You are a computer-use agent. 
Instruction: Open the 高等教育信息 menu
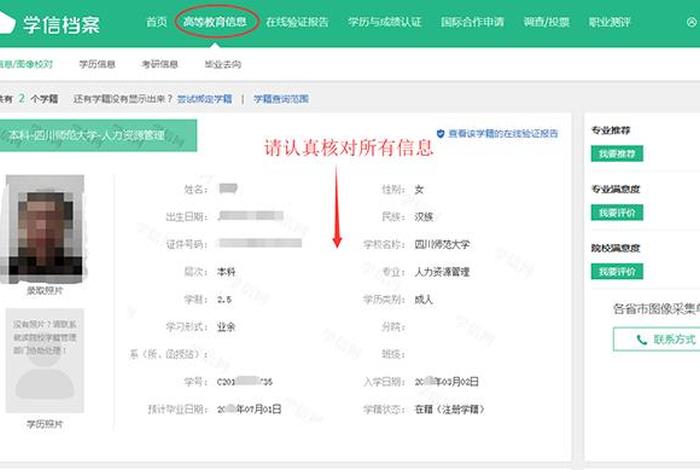click(x=217, y=22)
